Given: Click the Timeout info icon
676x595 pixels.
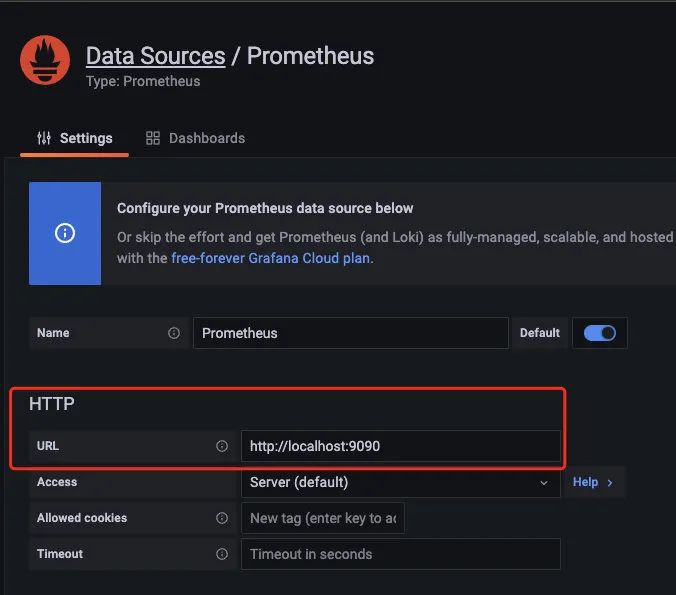Looking at the screenshot, I should (x=222, y=554).
